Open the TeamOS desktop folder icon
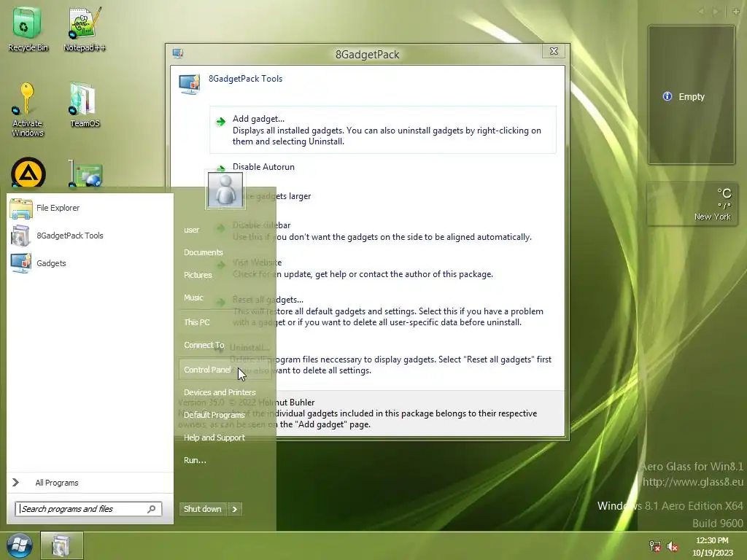747x560 pixels. pyautogui.click(x=85, y=105)
